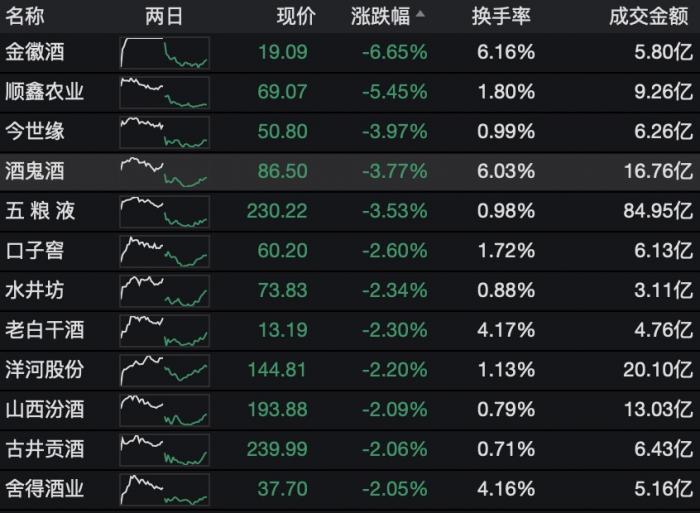Click 古井贡酒 price 239.99

tap(281, 449)
